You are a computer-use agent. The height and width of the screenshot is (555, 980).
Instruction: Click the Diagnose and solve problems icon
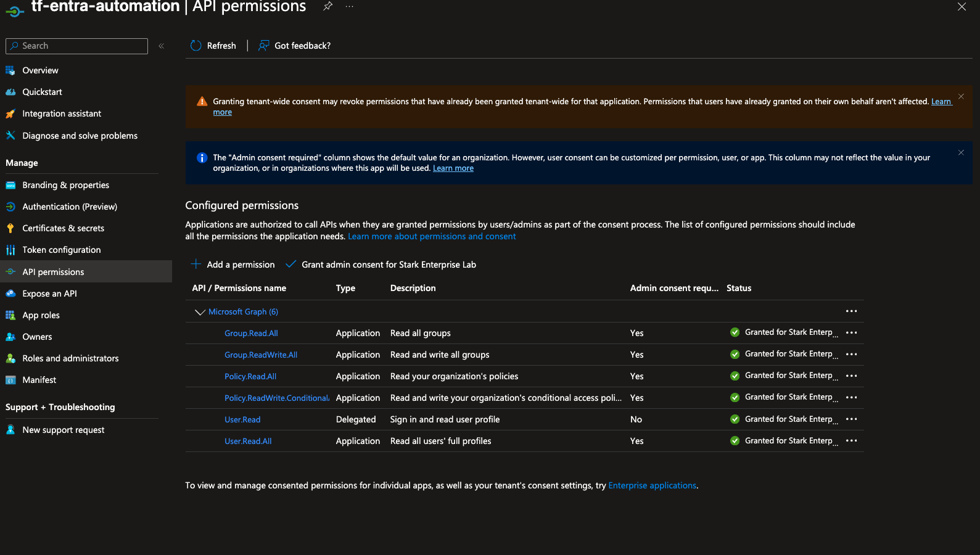[10, 136]
